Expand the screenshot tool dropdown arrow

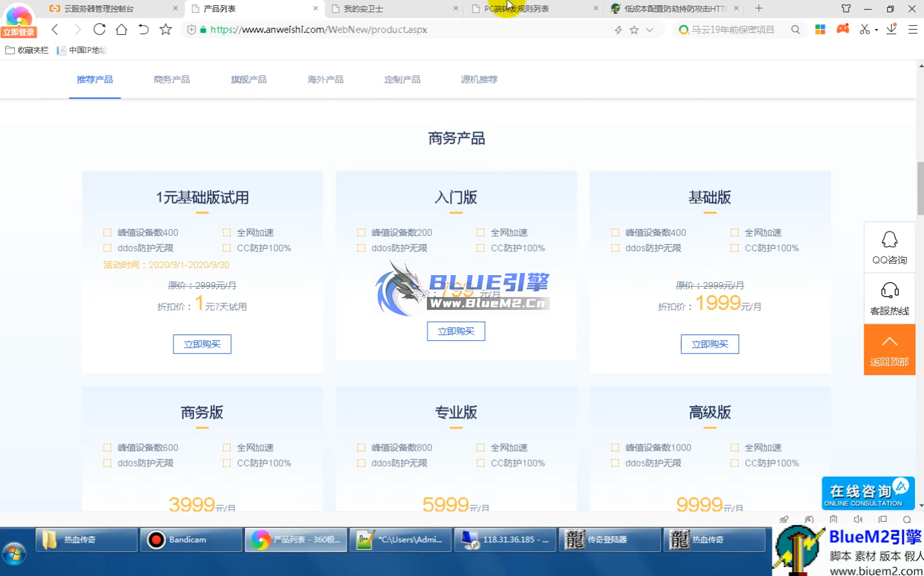[x=876, y=30]
